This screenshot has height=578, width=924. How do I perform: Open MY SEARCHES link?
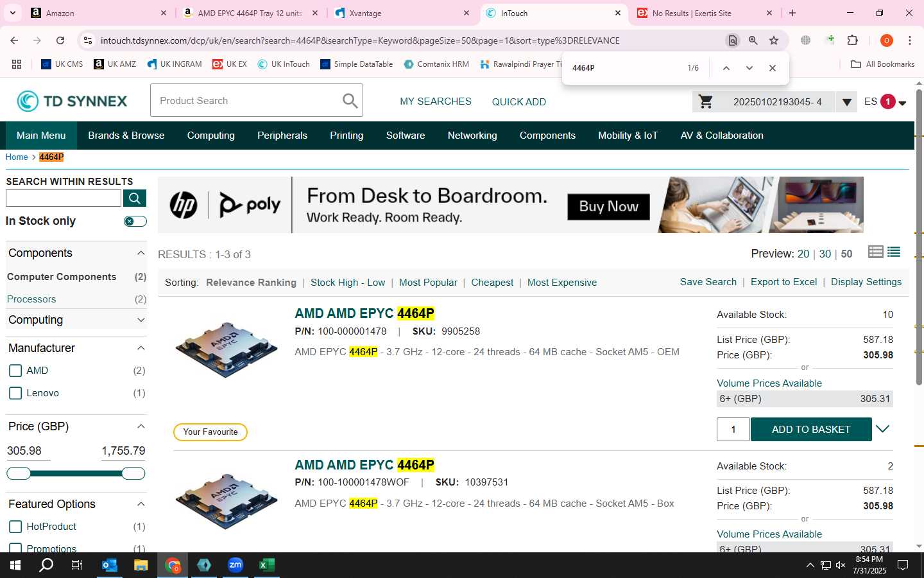pos(436,101)
